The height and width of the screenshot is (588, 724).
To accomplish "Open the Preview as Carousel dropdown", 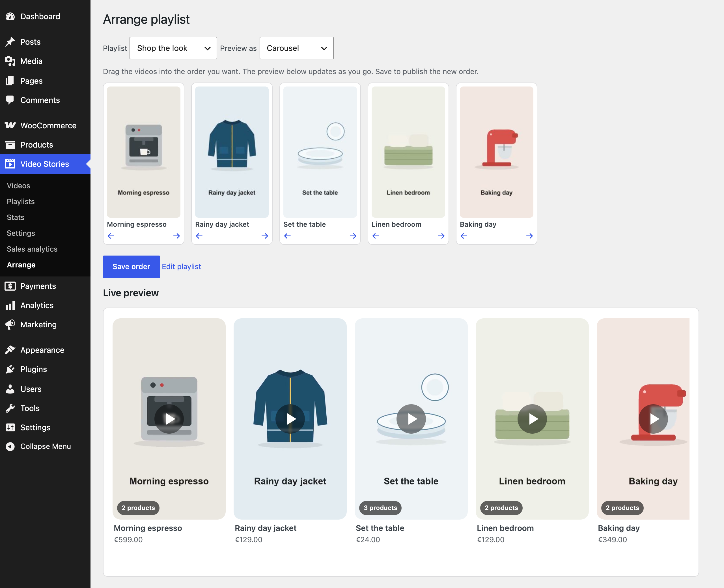I will (x=296, y=48).
